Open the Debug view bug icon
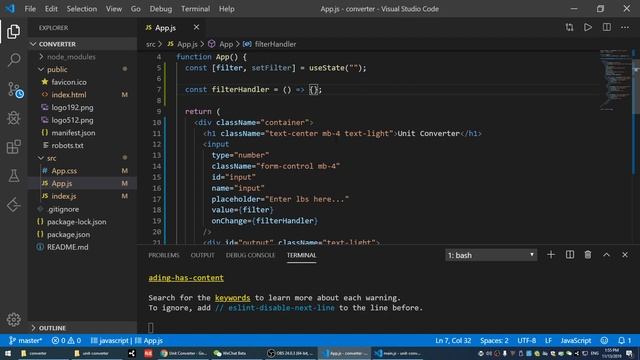This screenshot has height=360, width=640. tap(13, 118)
